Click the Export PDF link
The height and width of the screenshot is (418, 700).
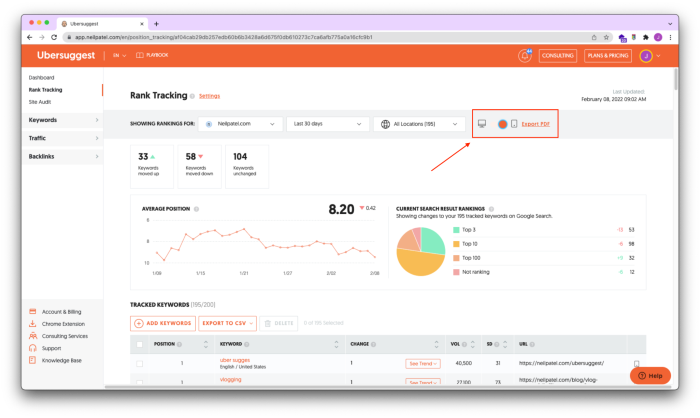(x=535, y=124)
